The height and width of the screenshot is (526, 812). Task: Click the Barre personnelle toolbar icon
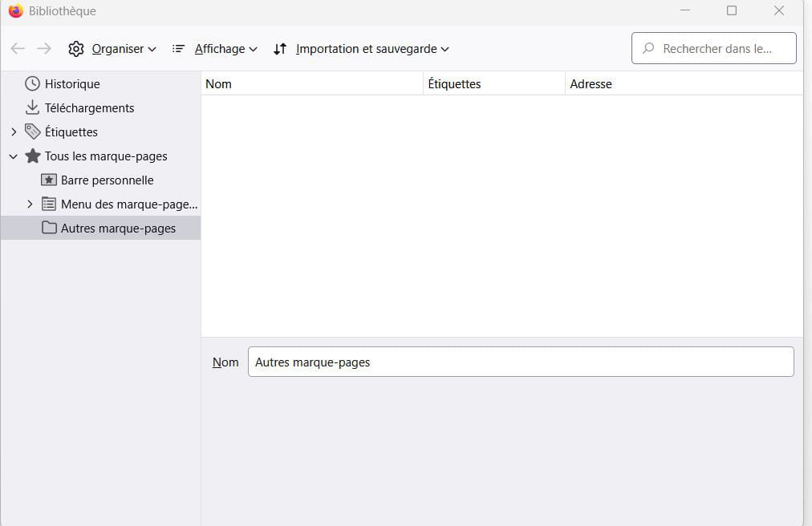[49, 180]
